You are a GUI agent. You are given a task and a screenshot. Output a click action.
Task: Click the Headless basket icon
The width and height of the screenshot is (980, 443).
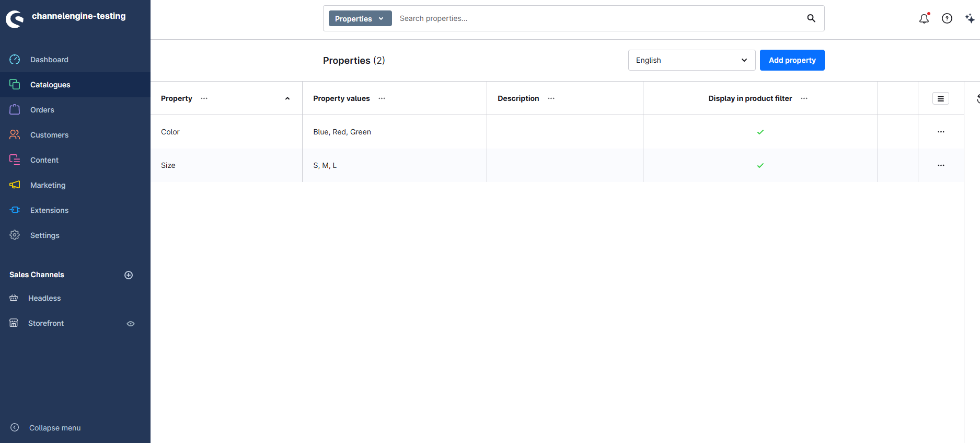pyautogui.click(x=14, y=298)
